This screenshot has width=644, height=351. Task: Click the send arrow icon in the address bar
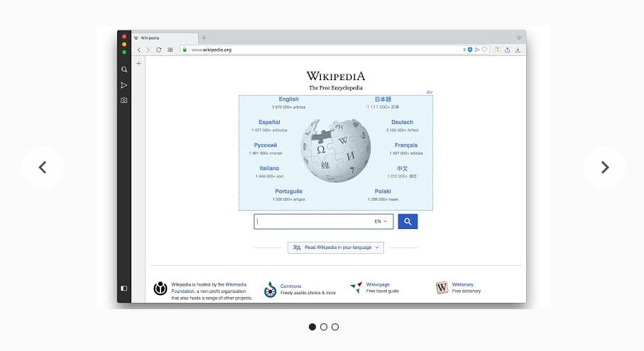(477, 50)
